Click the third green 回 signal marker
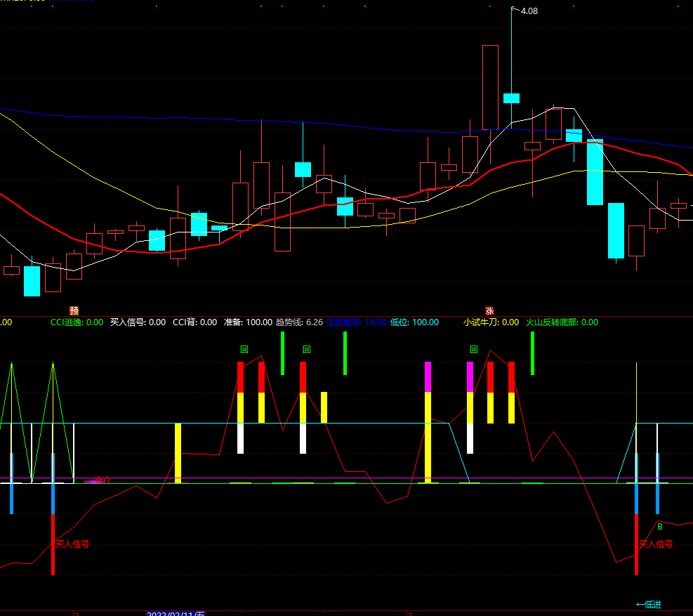 (474, 349)
